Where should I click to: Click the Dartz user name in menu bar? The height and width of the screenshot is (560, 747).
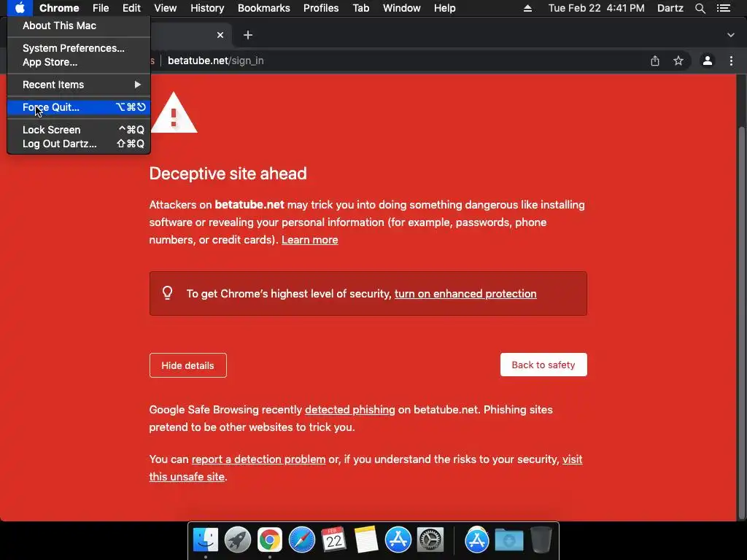click(670, 8)
